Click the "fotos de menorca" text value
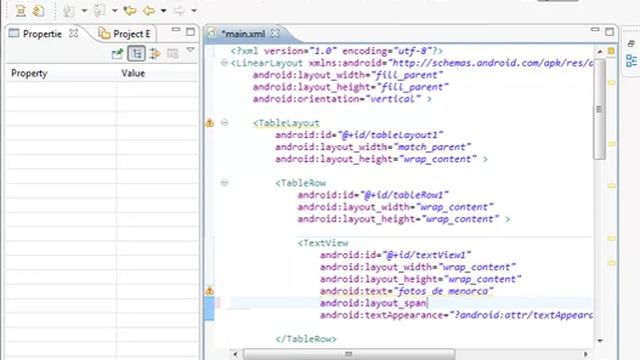This screenshot has width=640, height=360. [x=444, y=291]
